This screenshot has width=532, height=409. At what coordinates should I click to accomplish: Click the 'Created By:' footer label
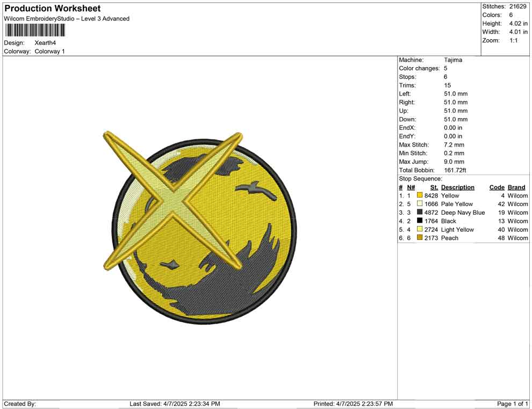pyautogui.click(x=20, y=404)
